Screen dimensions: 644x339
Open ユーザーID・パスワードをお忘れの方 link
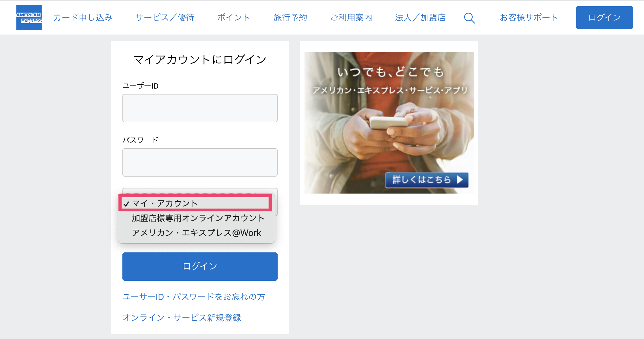click(x=194, y=297)
